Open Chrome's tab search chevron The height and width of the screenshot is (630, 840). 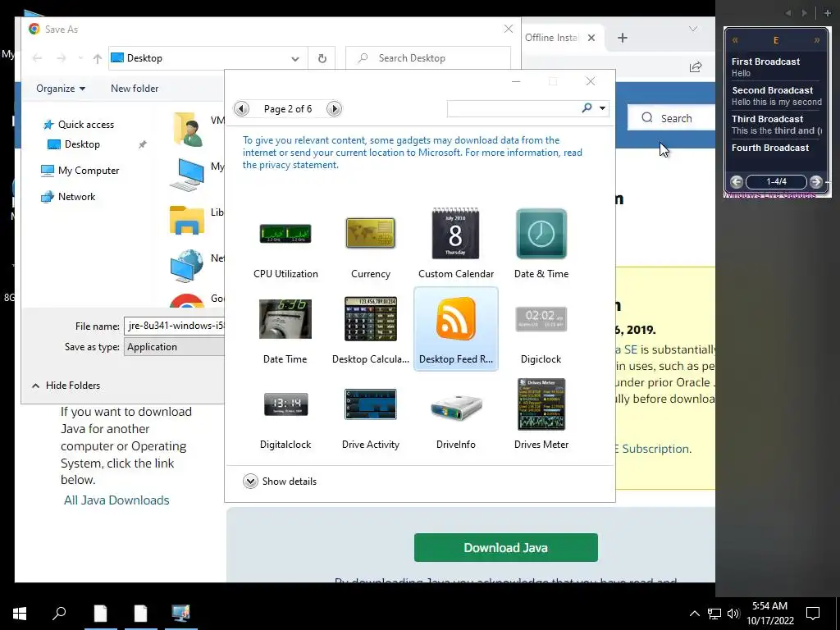coord(693,29)
